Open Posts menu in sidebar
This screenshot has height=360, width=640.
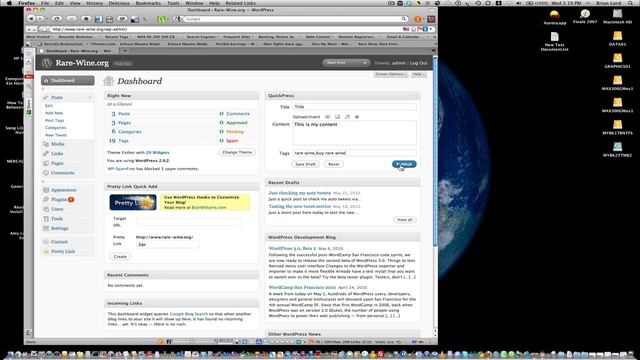tap(57, 98)
